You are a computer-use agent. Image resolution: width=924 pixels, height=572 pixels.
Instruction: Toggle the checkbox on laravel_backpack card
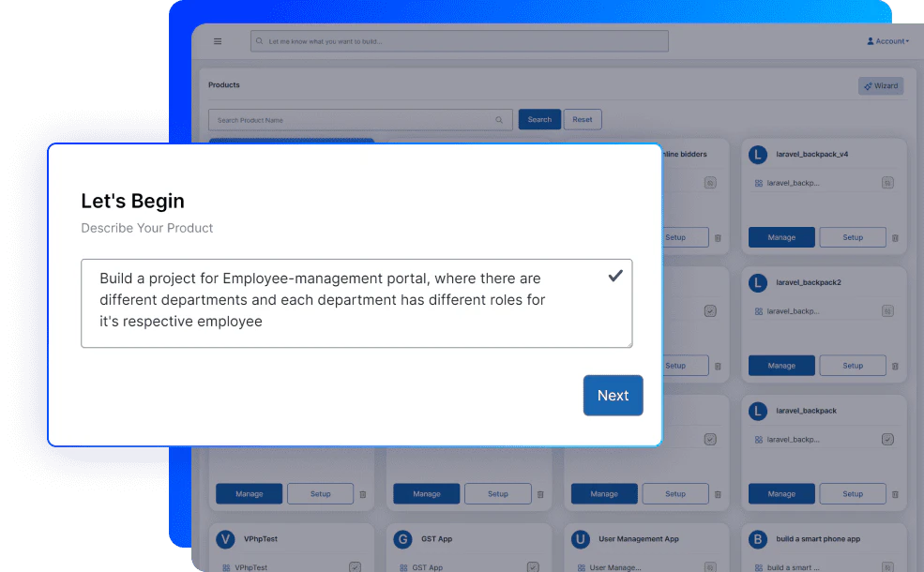click(x=887, y=439)
